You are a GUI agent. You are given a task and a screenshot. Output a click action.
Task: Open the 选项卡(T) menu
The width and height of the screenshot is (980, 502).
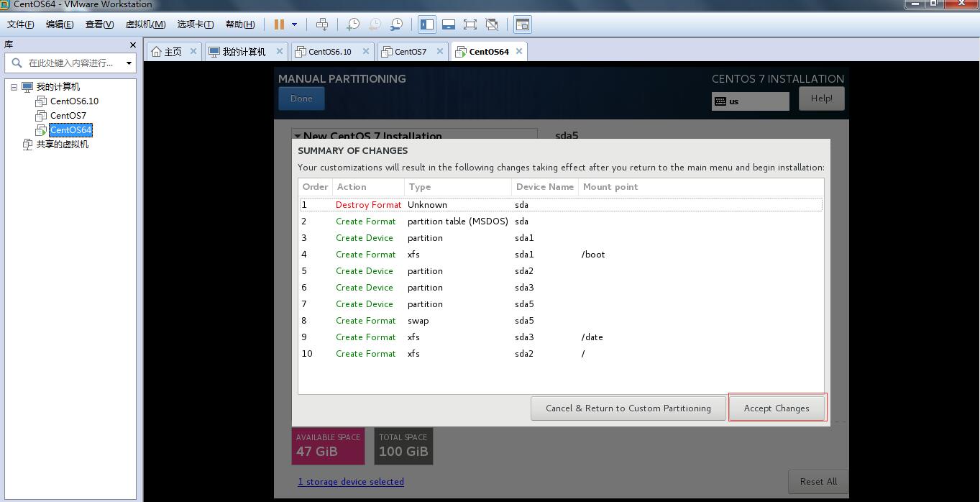pyautogui.click(x=196, y=24)
